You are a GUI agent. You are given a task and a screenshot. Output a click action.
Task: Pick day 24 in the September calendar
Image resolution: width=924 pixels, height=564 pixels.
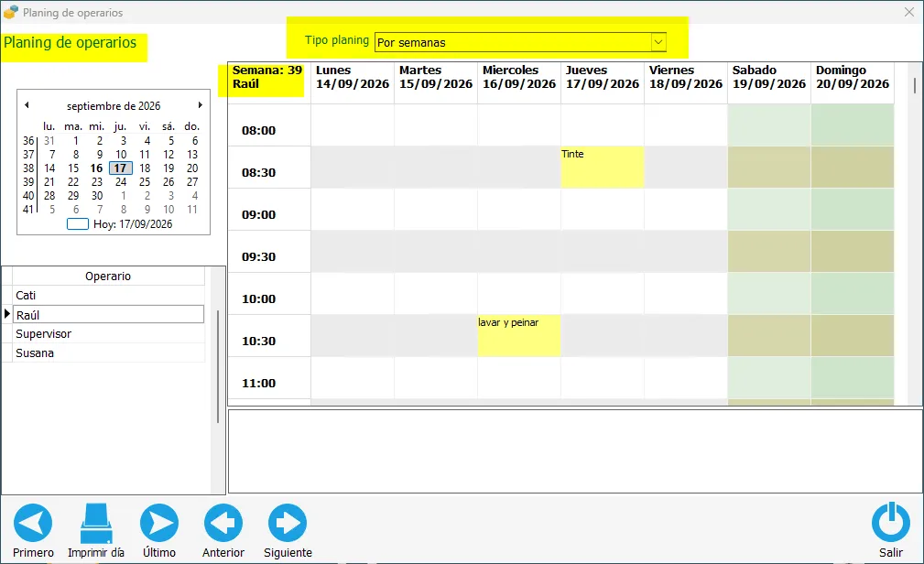pyautogui.click(x=121, y=182)
